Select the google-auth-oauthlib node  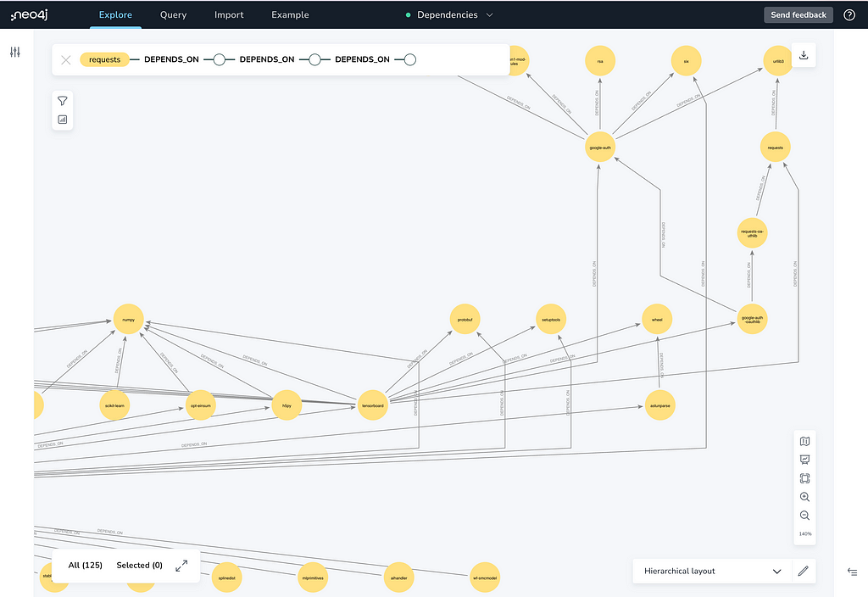click(752, 319)
